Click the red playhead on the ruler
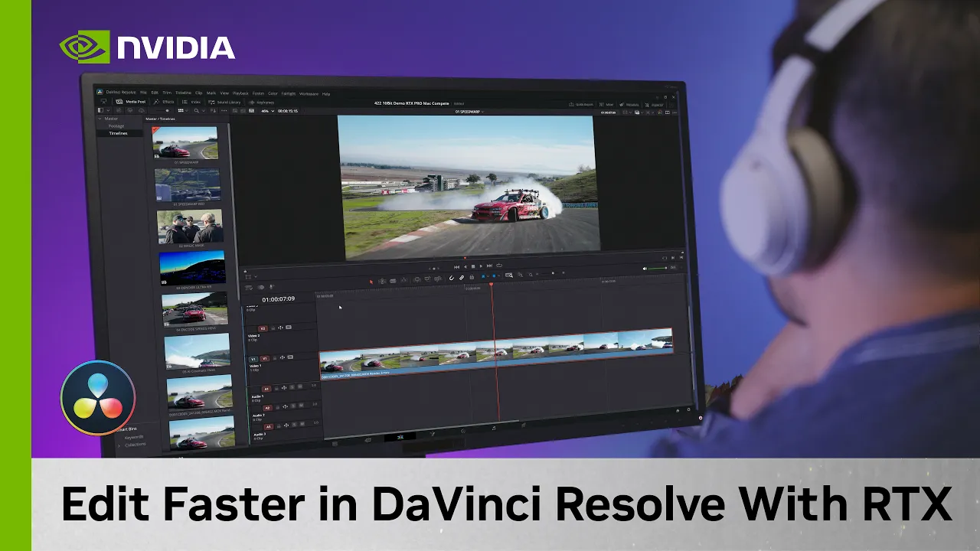 [x=492, y=285]
